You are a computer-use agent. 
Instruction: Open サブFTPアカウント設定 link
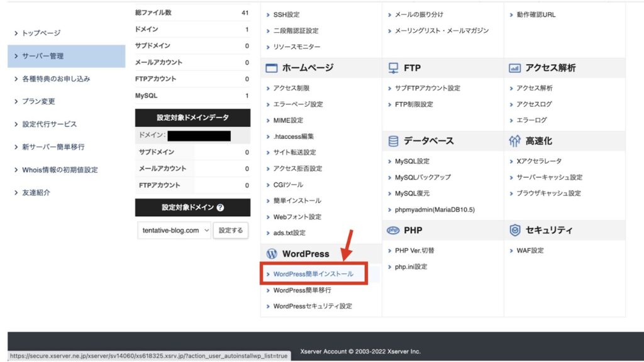click(427, 88)
